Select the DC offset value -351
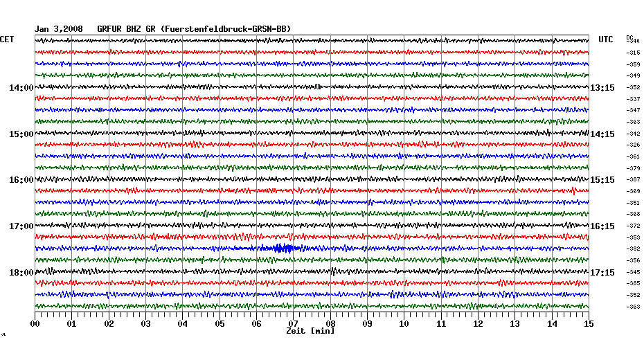This screenshot has height=342, width=644. [633, 203]
